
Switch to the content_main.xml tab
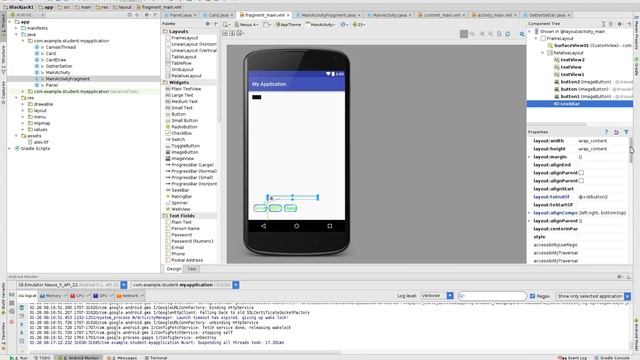pyautogui.click(x=441, y=15)
